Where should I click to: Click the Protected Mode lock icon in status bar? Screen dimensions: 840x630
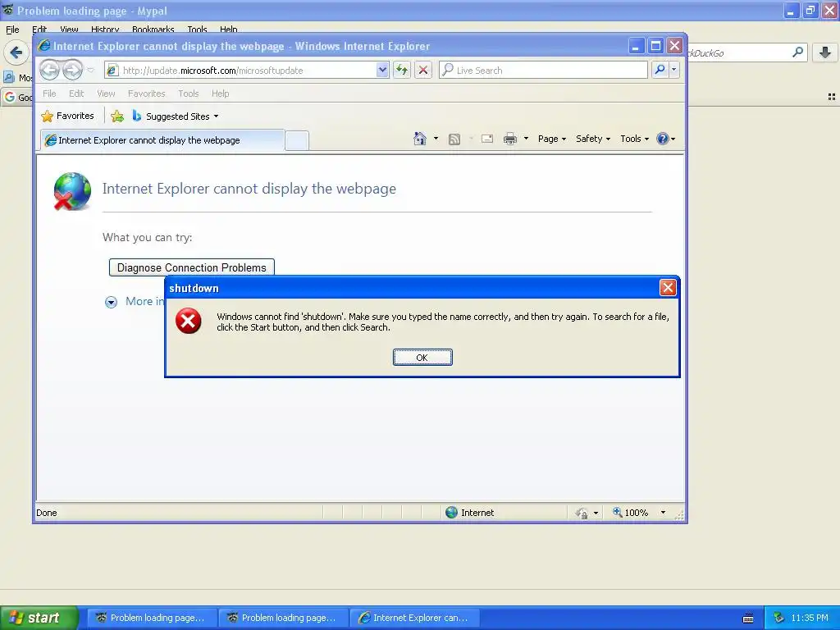(582, 514)
